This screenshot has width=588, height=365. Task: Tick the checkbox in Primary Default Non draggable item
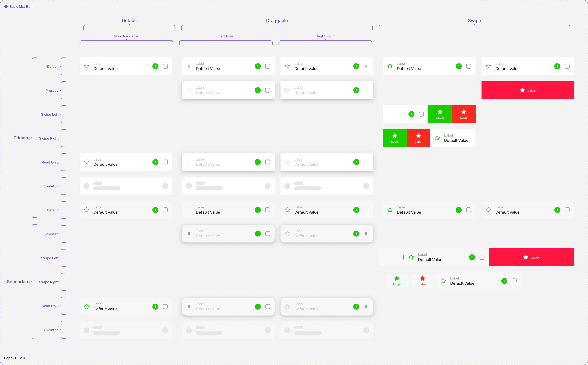pos(165,66)
